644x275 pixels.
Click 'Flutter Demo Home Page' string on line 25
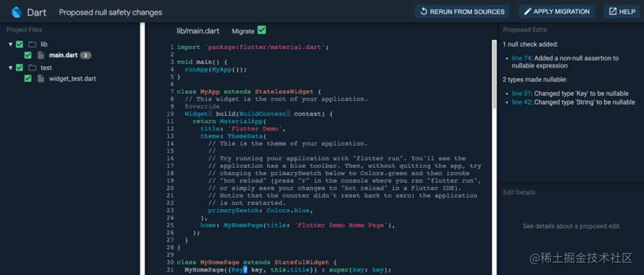coord(343,225)
